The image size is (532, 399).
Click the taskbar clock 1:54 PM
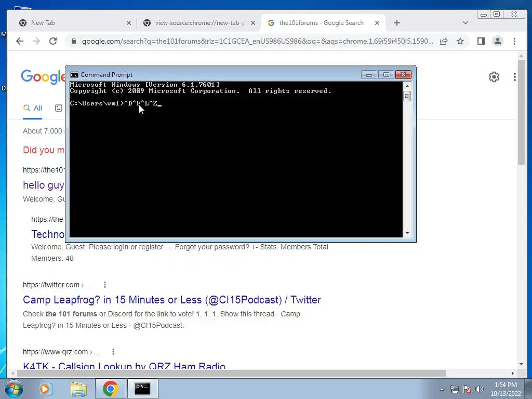506,385
